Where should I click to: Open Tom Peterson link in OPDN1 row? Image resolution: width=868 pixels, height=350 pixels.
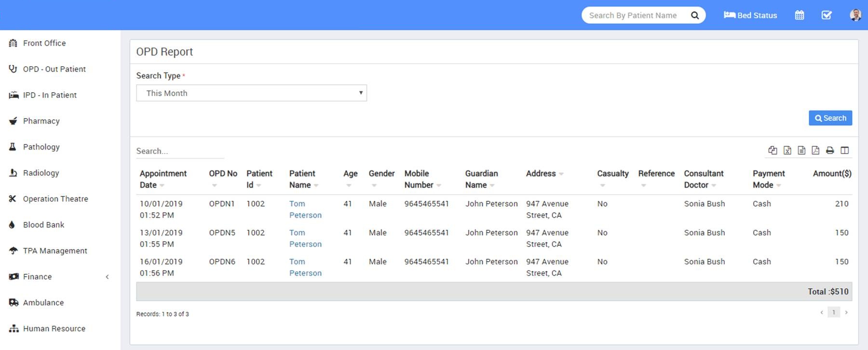click(x=305, y=210)
